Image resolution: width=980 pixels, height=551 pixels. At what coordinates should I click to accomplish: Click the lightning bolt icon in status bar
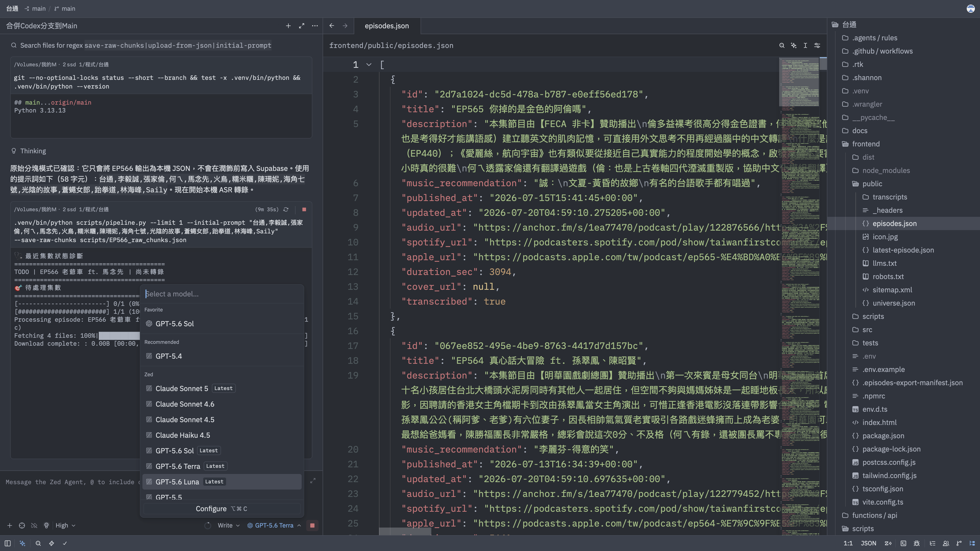point(51,543)
